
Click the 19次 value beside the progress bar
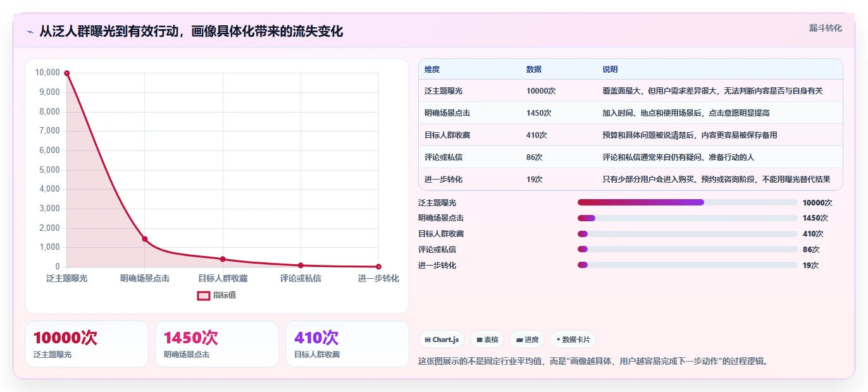click(810, 266)
